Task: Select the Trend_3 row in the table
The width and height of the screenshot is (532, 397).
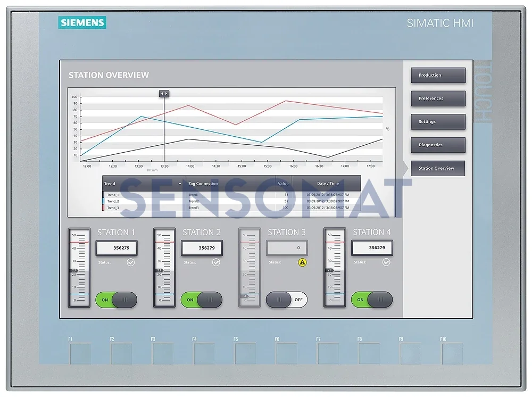Action: [x=231, y=208]
